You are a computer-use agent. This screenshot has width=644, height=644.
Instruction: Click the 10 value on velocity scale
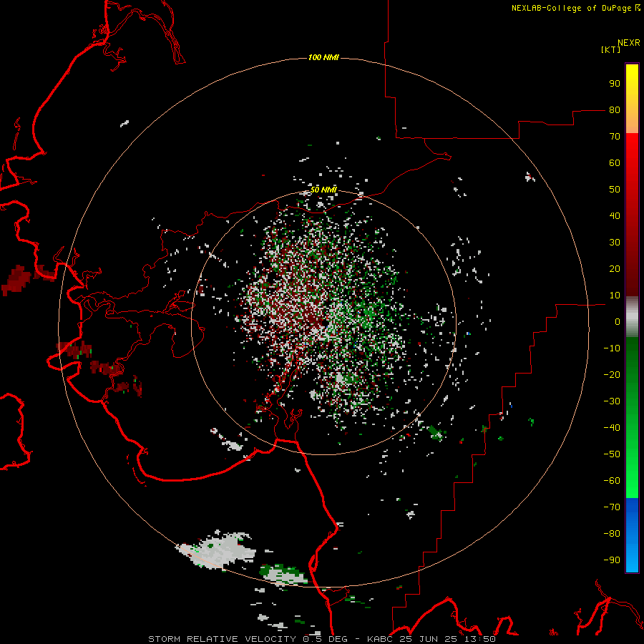coord(615,296)
